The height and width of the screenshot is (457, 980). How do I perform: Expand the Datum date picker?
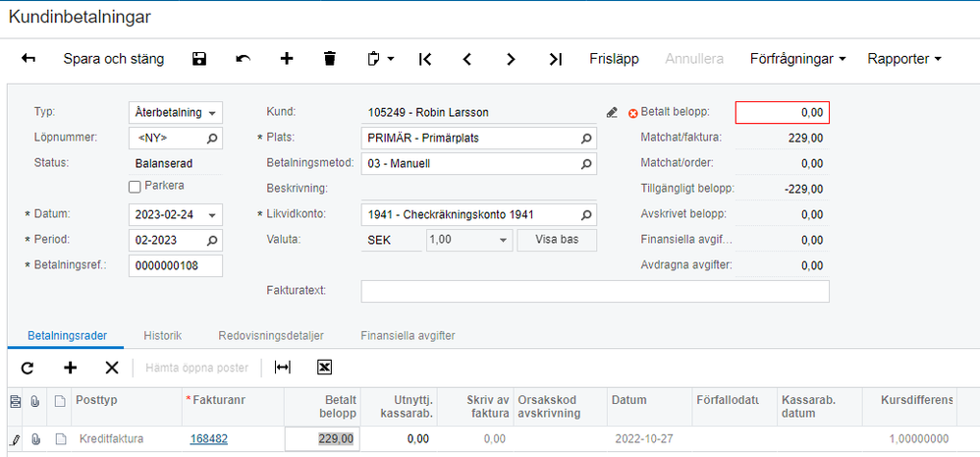[212, 215]
